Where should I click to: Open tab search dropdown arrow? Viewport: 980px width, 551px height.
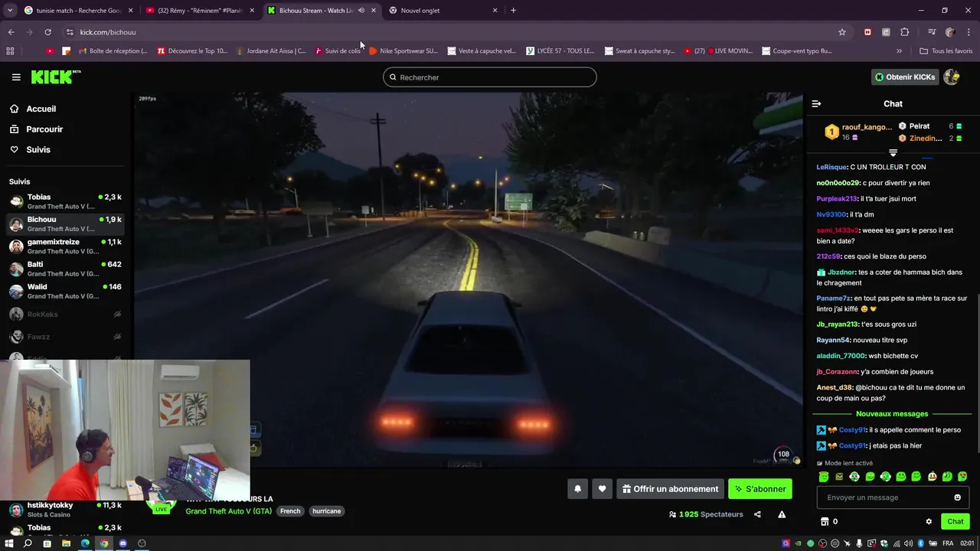(x=9, y=11)
